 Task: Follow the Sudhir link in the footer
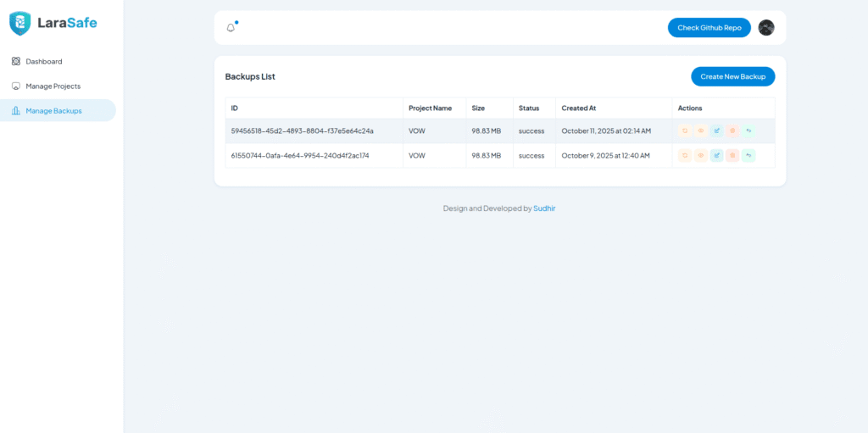click(544, 208)
